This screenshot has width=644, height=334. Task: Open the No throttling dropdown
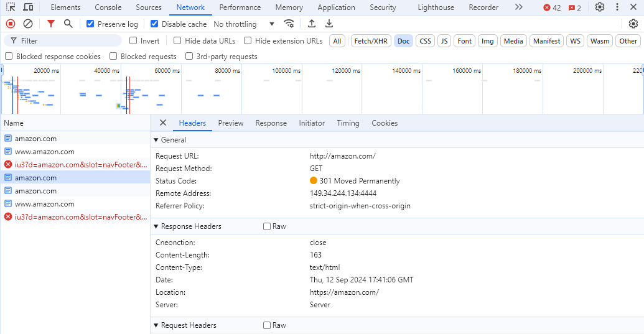pyautogui.click(x=244, y=24)
